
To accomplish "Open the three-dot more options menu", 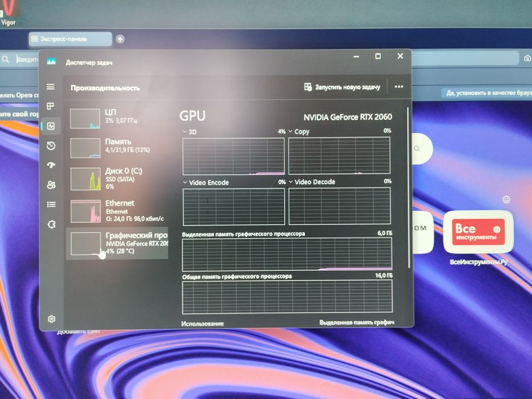I will [399, 87].
